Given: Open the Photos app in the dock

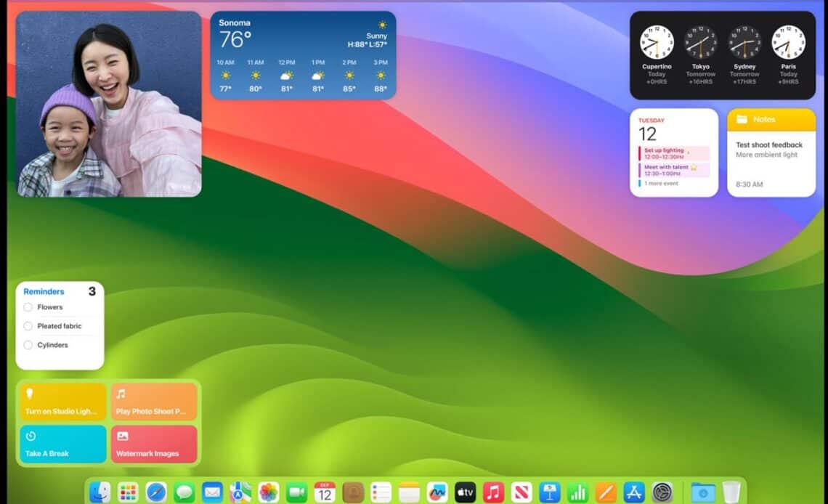Looking at the screenshot, I should point(269,492).
